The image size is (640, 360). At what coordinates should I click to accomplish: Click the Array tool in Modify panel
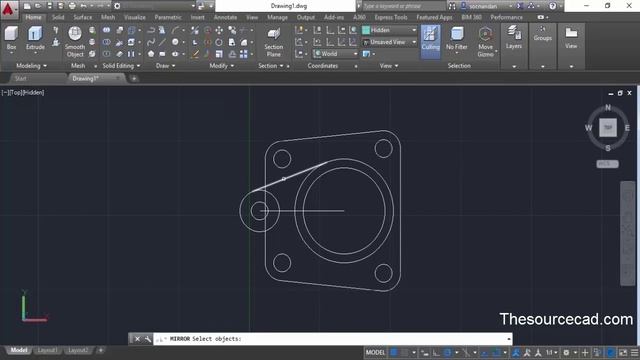pyautogui.click(x=244, y=54)
